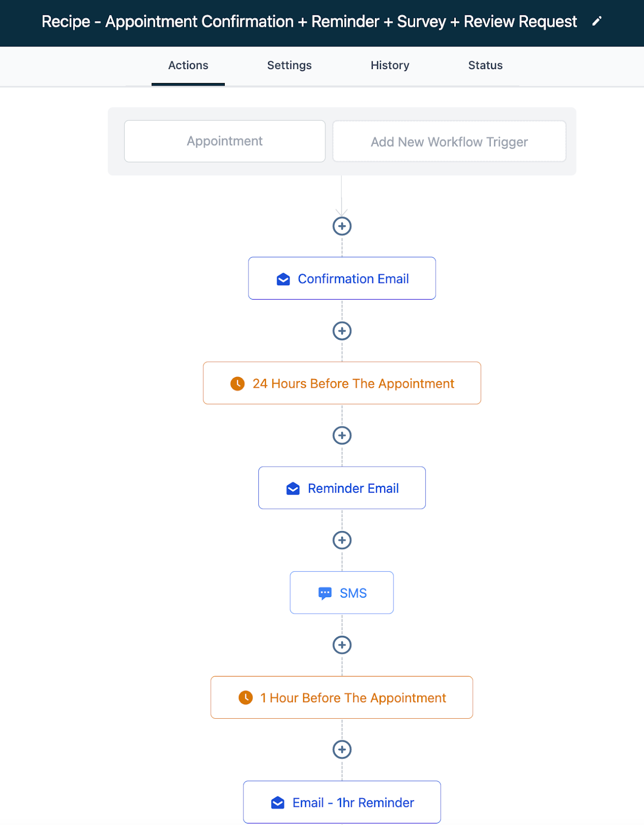This screenshot has height=825, width=644.
Task: Click envelope icon on Confirmation Email step
Action: pyautogui.click(x=283, y=279)
